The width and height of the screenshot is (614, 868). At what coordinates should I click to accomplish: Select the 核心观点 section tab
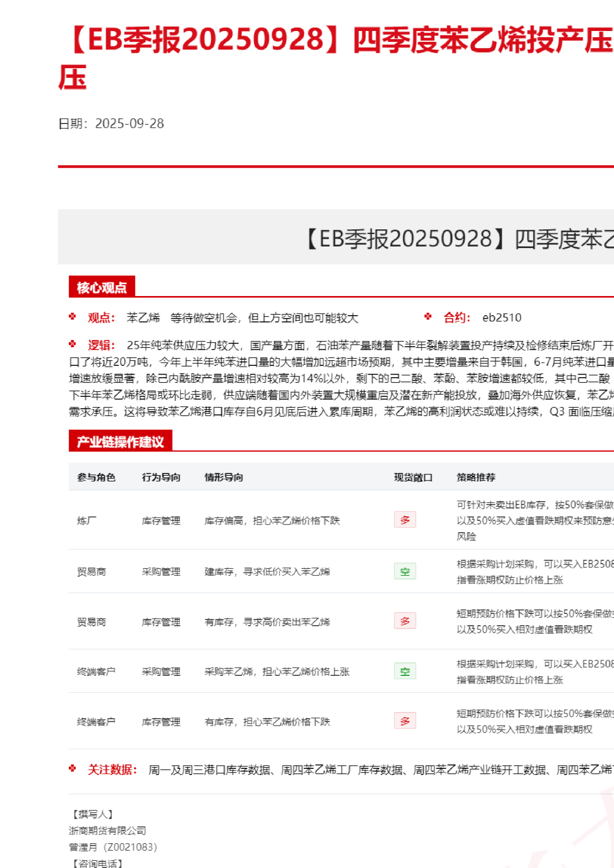[102, 287]
